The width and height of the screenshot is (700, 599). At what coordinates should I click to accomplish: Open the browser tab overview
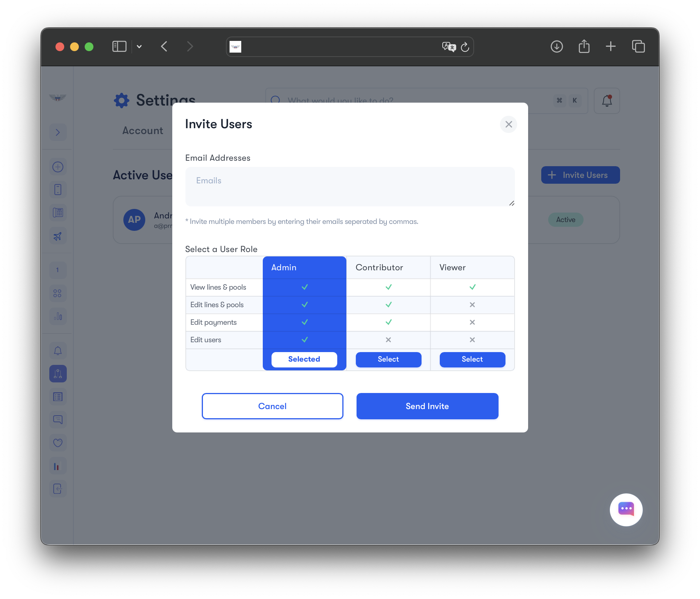coord(638,47)
